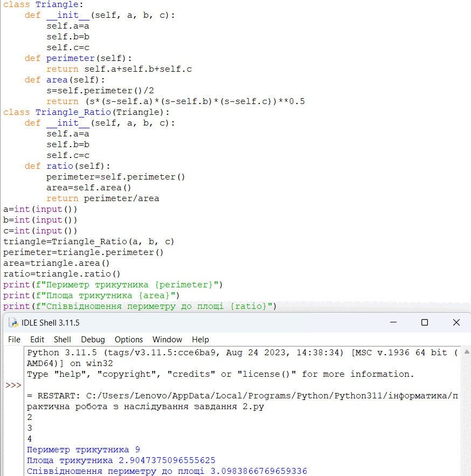Screen dimensions: 471x476
Task: Click the 'Type "help", "copyright"' info line
Action: click(220, 374)
